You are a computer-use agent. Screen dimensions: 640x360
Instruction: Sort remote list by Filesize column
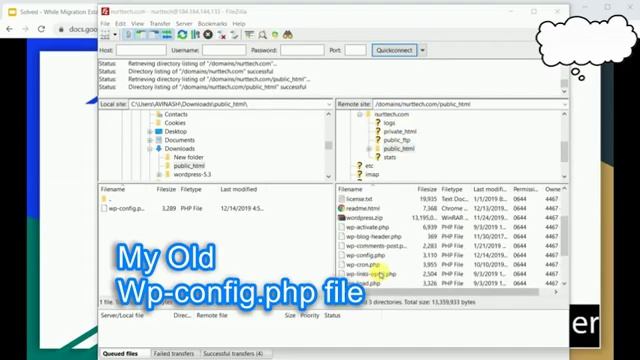427,189
